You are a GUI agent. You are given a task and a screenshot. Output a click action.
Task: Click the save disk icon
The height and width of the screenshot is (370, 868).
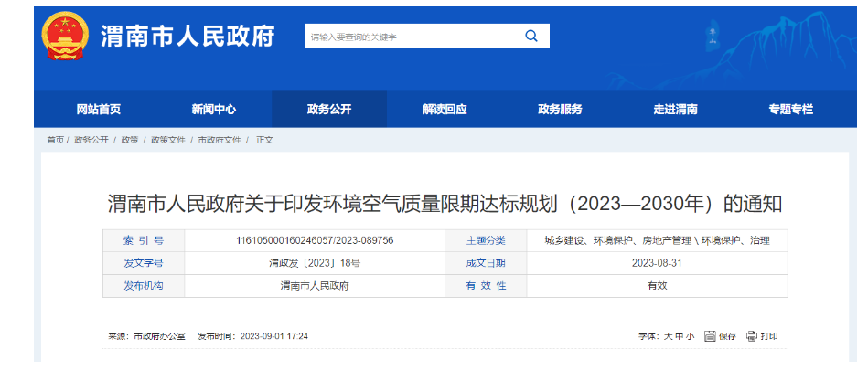(710, 336)
